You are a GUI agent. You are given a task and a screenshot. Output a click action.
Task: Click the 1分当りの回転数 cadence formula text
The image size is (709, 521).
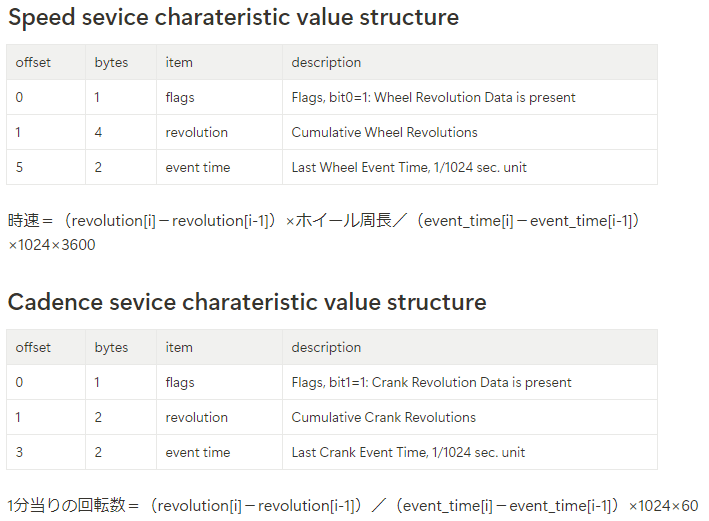click(x=353, y=505)
